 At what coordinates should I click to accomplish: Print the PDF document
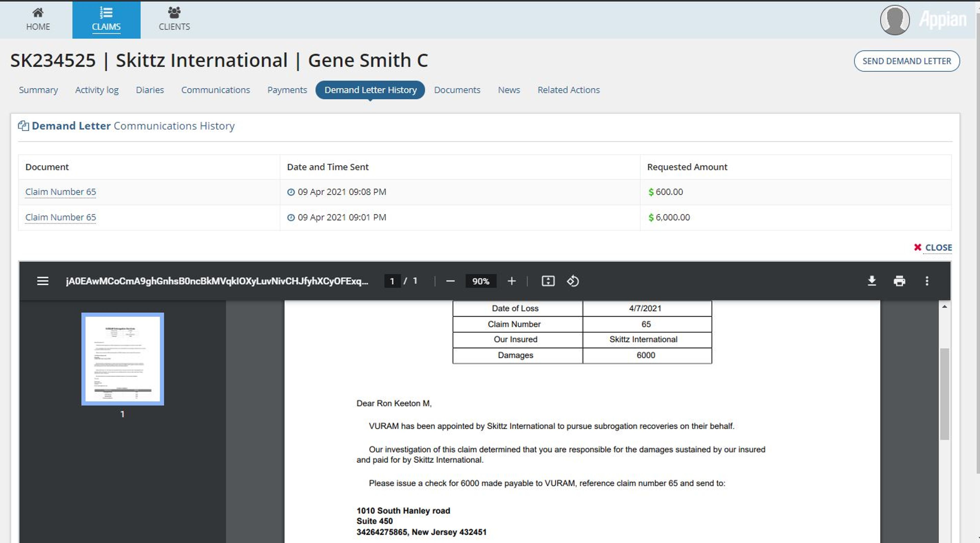pyautogui.click(x=899, y=281)
